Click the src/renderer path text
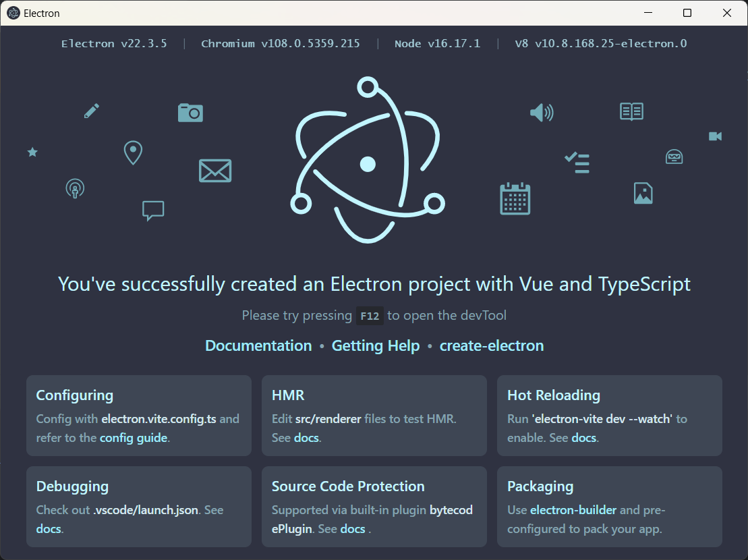Screen dimensions: 748x560 click(328, 419)
